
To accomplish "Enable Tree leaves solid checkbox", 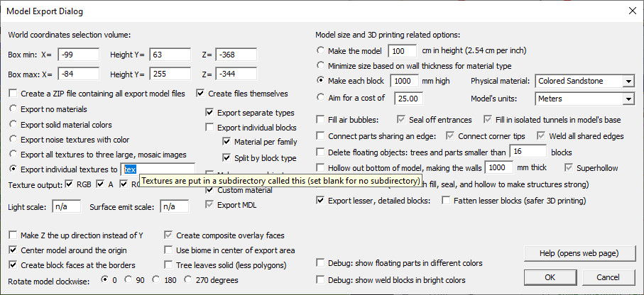I will pos(168,265).
